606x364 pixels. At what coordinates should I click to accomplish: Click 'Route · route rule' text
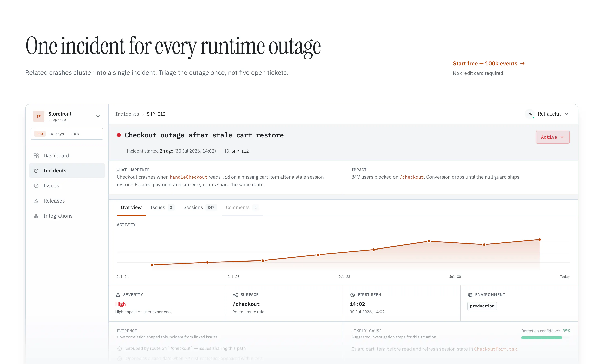point(248,312)
